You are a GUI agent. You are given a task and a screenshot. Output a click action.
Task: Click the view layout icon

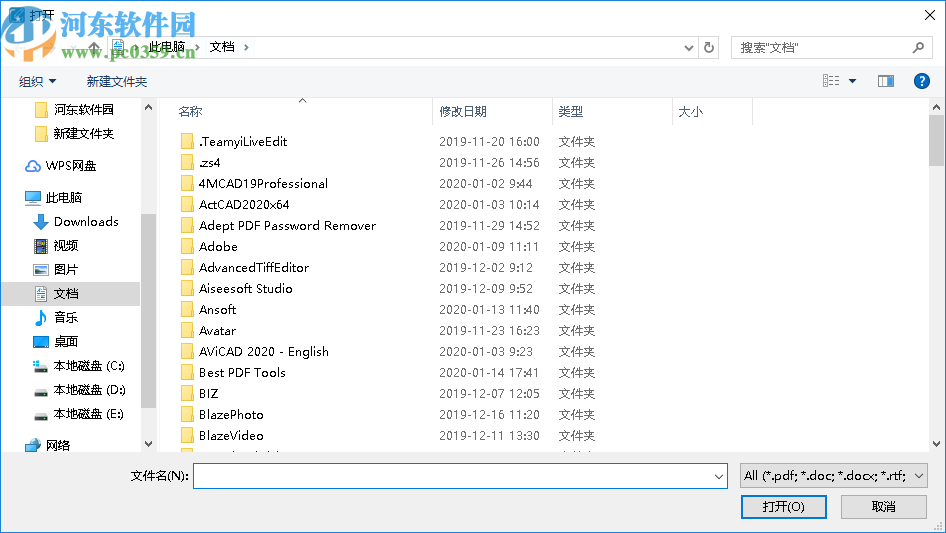pos(831,81)
